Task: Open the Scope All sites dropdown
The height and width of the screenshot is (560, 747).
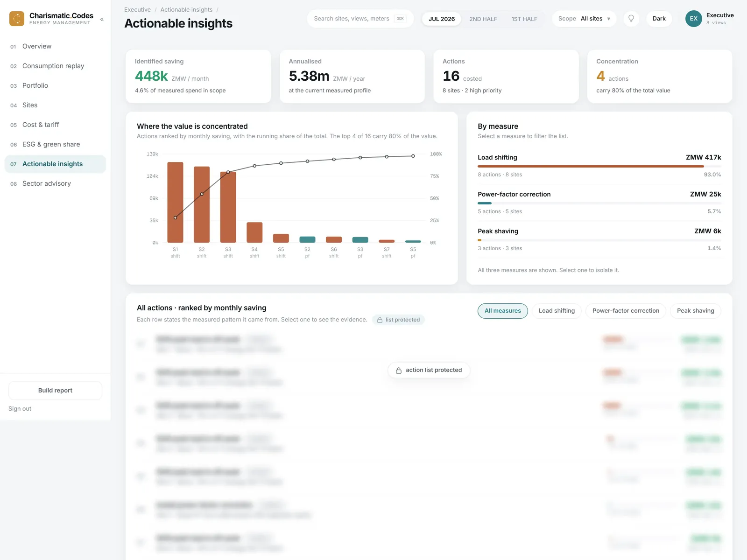Action: point(584,19)
